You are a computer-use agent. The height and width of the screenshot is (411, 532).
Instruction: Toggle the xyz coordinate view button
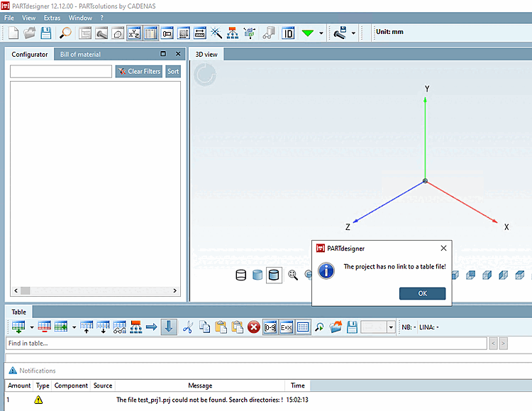coord(134,33)
